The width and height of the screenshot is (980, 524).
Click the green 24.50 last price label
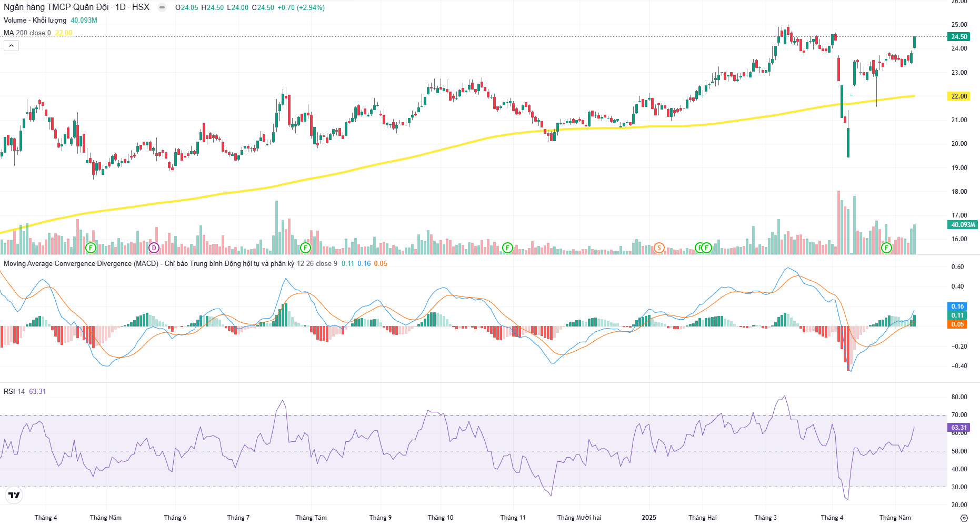click(959, 37)
